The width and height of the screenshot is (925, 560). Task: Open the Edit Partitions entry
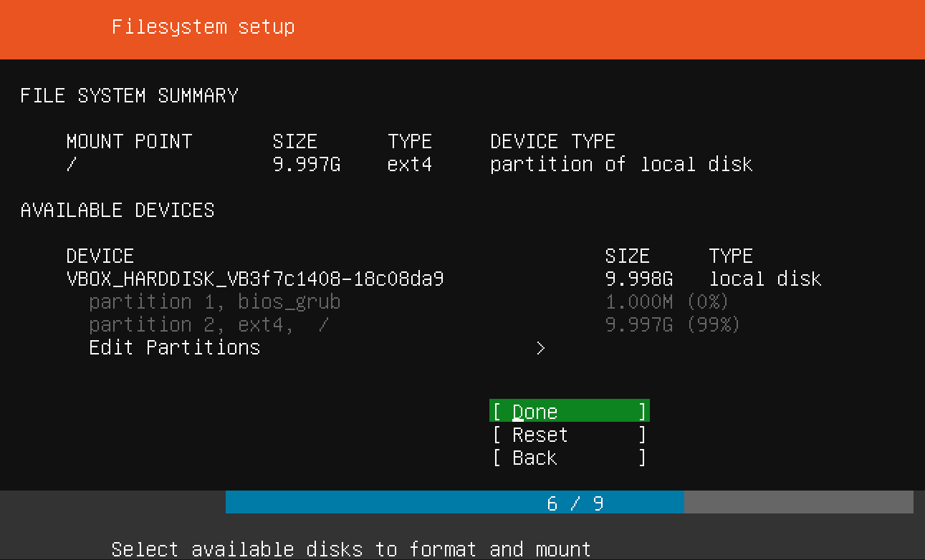coord(174,348)
